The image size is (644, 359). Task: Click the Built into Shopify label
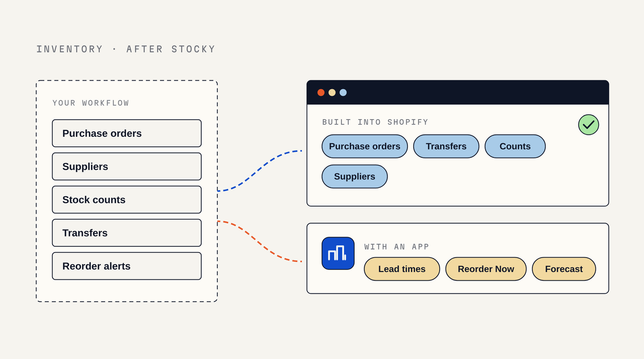(376, 122)
